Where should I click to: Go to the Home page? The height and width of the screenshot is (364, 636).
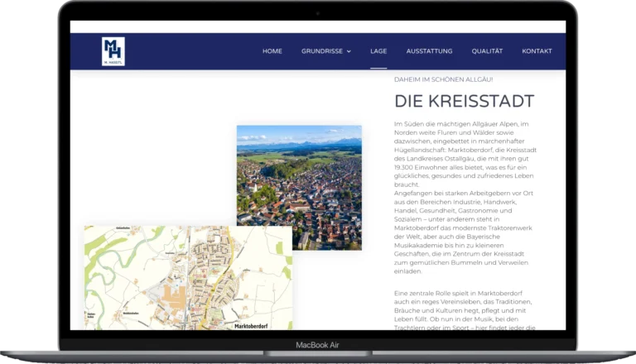pyautogui.click(x=272, y=51)
